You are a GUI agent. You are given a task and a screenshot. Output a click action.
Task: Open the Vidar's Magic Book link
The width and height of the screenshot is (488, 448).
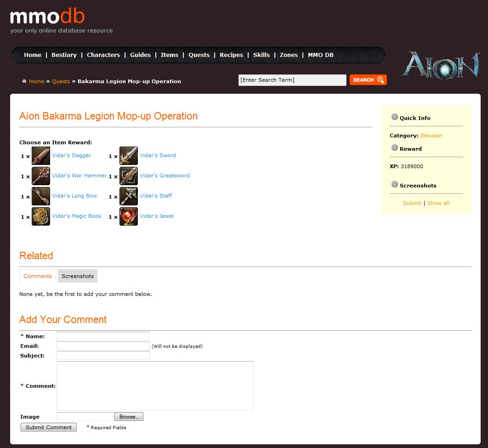coord(77,216)
